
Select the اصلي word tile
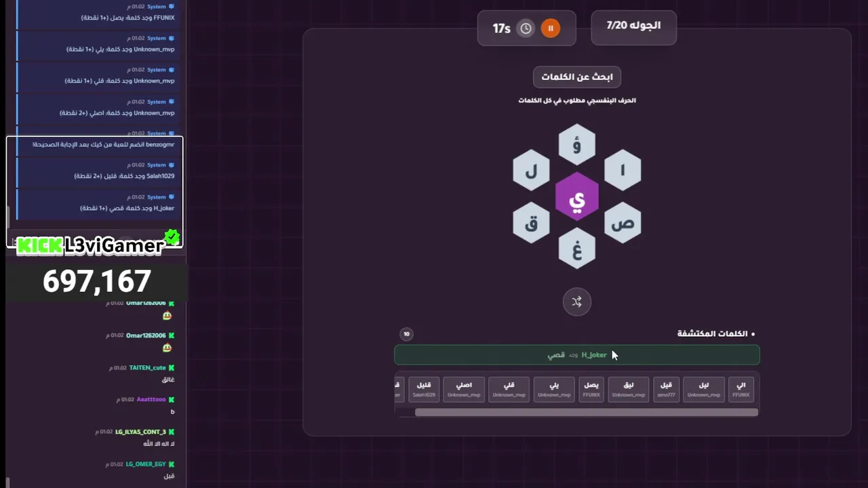click(464, 389)
